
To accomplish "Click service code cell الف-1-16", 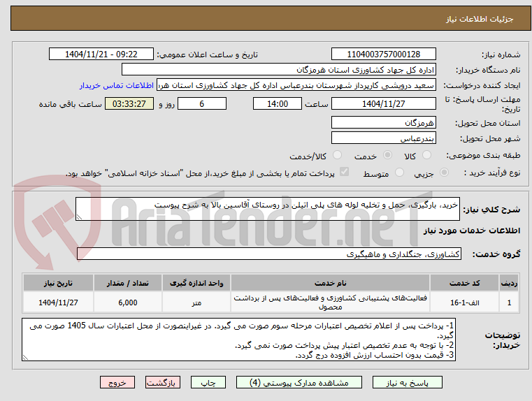I will pyautogui.click(x=464, y=302).
